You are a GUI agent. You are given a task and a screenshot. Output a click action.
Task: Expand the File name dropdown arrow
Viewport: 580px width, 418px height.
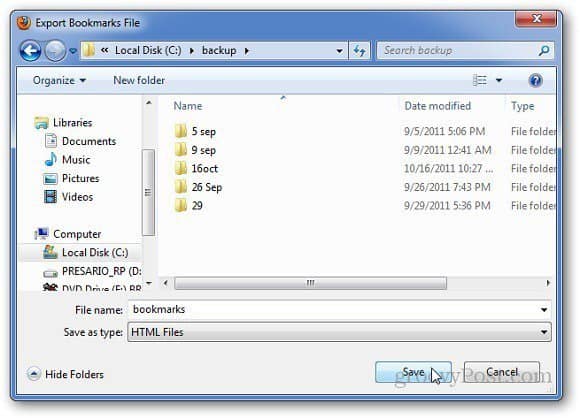pyautogui.click(x=544, y=310)
